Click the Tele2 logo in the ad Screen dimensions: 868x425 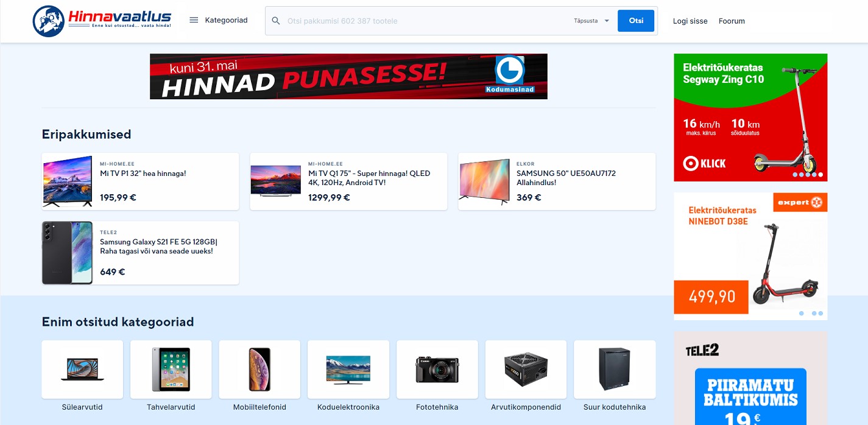pos(702,350)
